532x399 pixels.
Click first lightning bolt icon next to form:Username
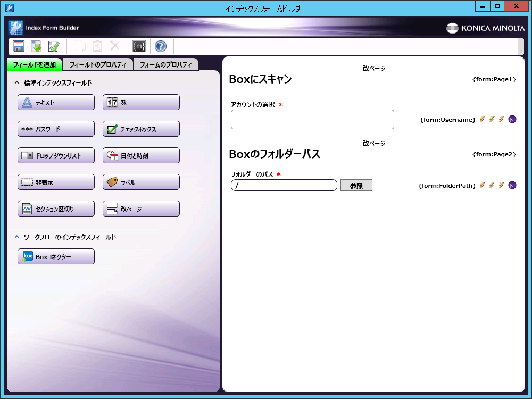pyautogui.click(x=483, y=119)
